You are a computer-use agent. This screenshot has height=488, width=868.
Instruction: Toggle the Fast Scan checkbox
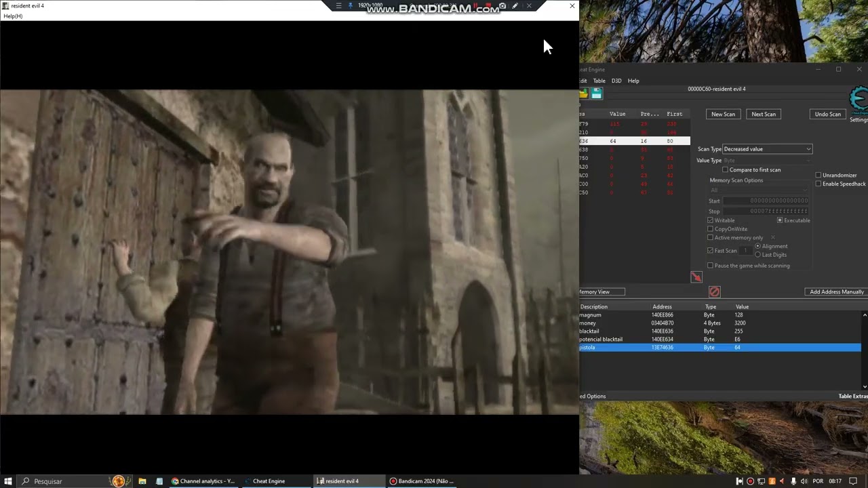point(711,251)
